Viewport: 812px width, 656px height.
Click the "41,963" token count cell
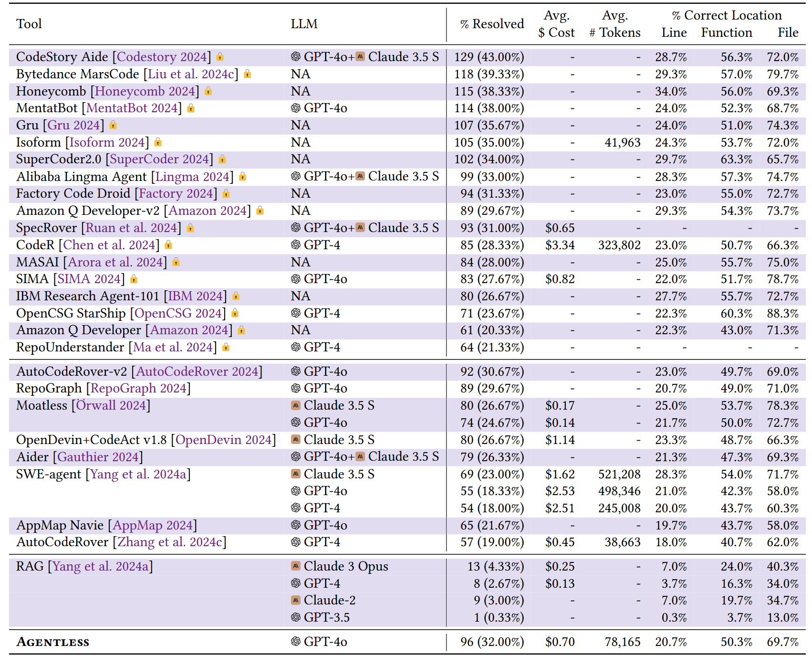point(623,142)
